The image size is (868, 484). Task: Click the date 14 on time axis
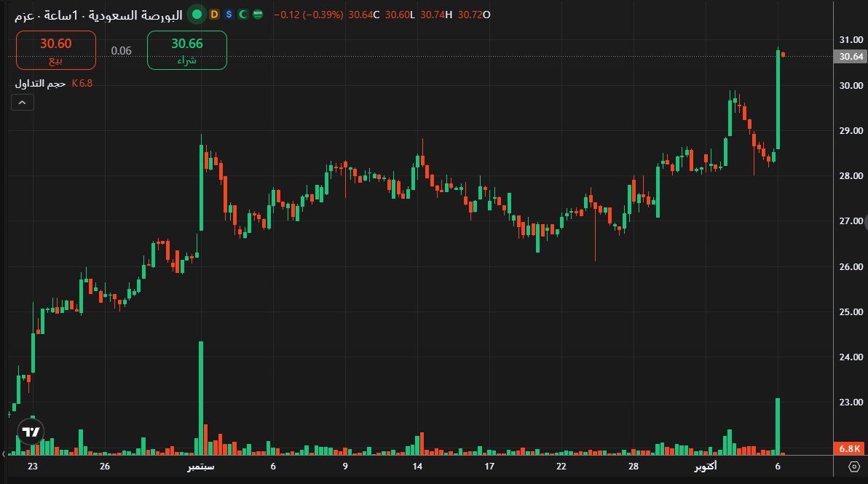[x=417, y=467]
